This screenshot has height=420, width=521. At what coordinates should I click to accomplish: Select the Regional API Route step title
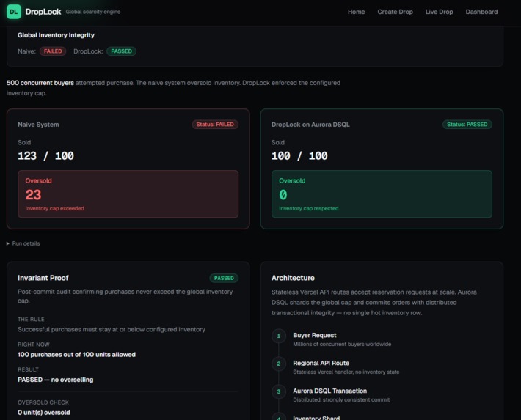point(321,364)
